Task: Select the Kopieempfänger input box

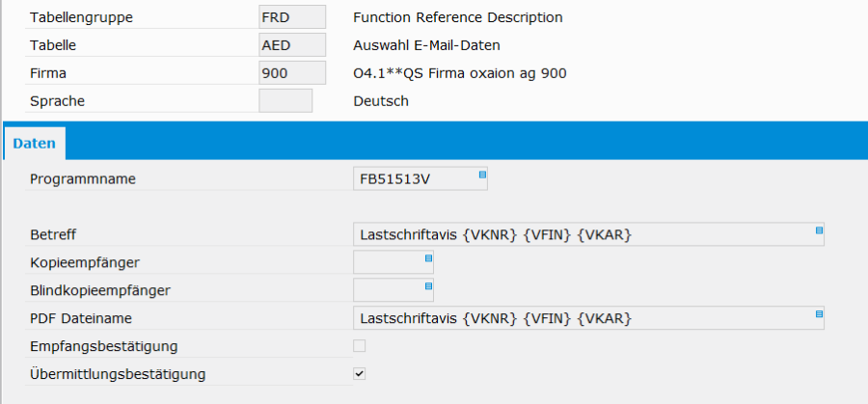Action: (393, 262)
